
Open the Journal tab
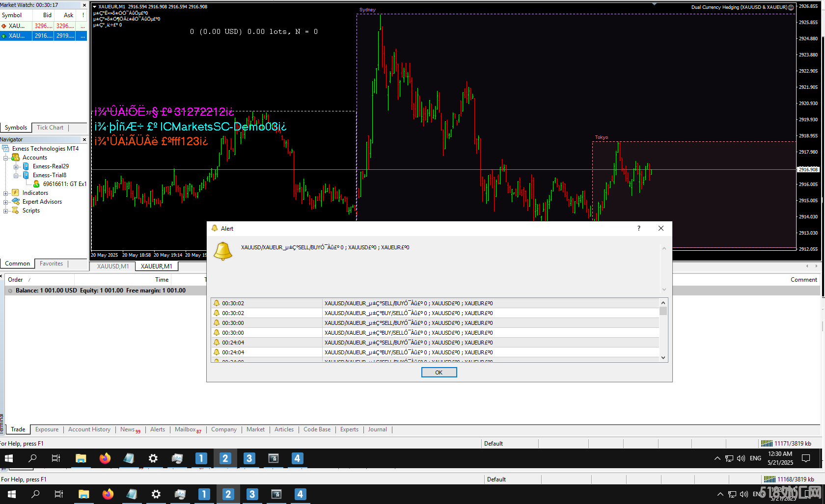378,429
